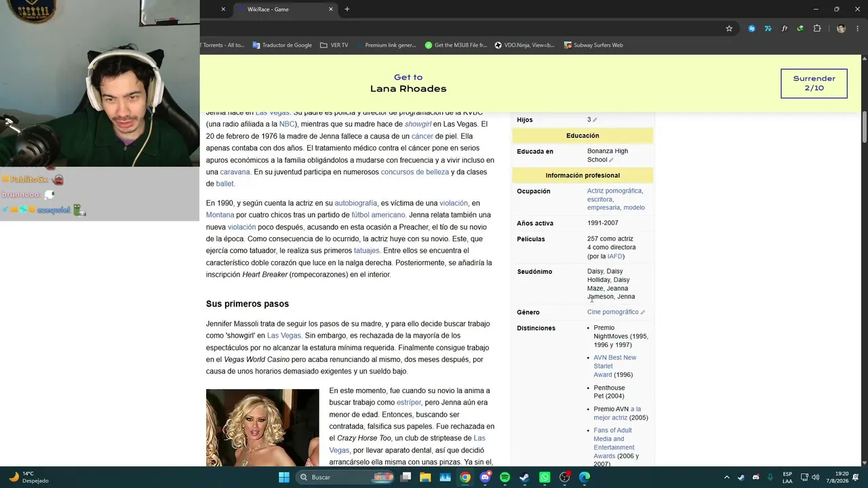Click the edit pencil beside Cine pornográfico
Viewport: 868px width, 488px height.
pyautogui.click(x=643, y=312)
